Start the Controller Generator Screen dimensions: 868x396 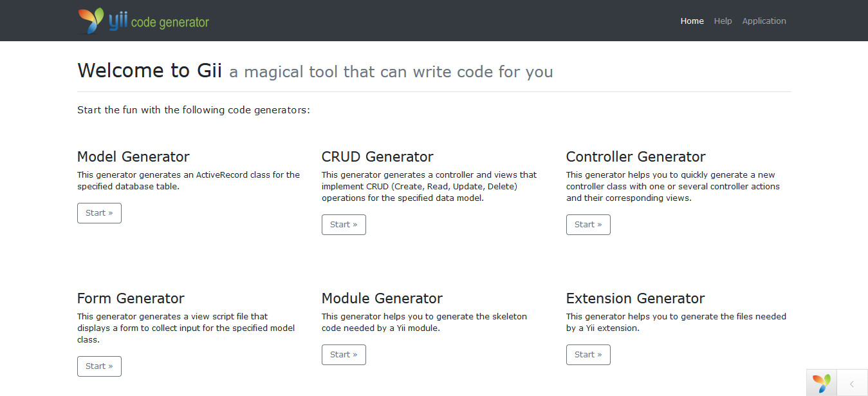588,225
